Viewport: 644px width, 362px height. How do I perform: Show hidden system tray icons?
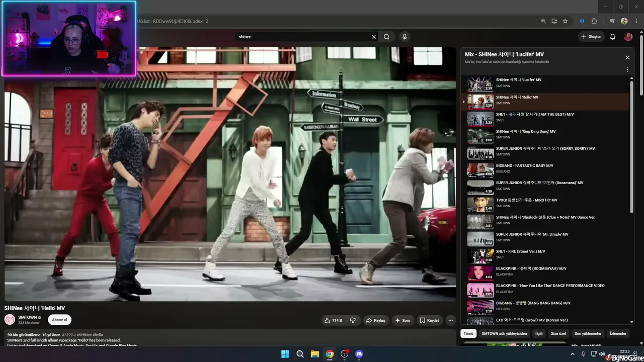[572, 354]
